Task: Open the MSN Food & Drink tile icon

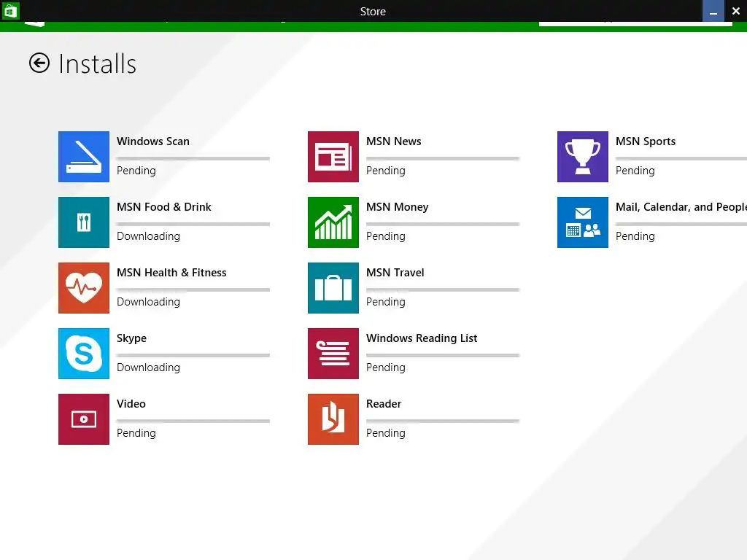Action: click(84, 222)
